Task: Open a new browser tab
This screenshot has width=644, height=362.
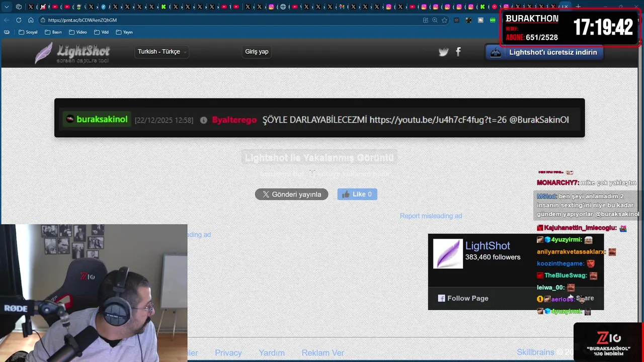Action: tap(578, 7)
